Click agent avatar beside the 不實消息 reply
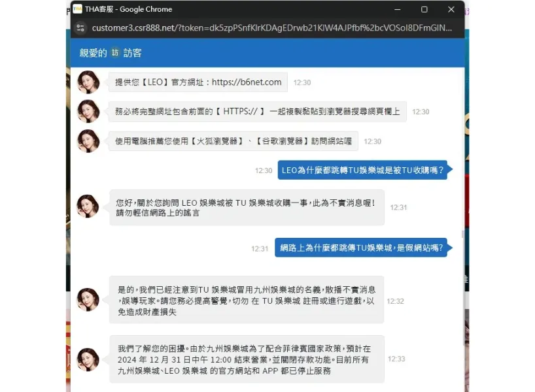Image resolution: width=535 pixels, height=392 pixels. click(x=88, y=206)
